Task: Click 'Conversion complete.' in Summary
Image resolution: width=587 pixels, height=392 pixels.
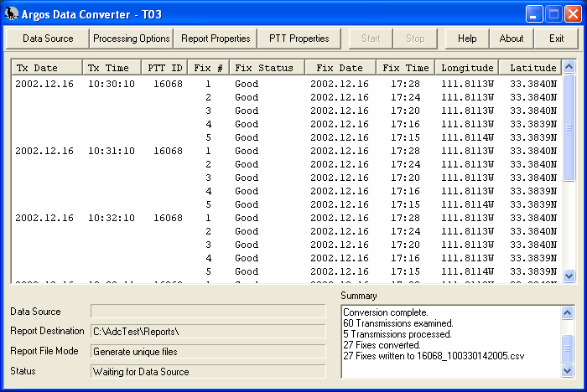Action: 386,312
